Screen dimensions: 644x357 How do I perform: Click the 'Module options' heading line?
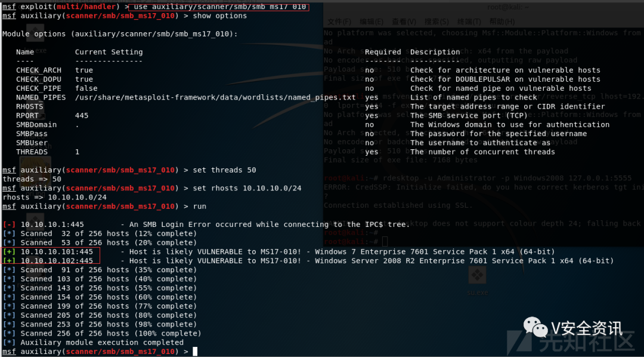coord(120,34)
